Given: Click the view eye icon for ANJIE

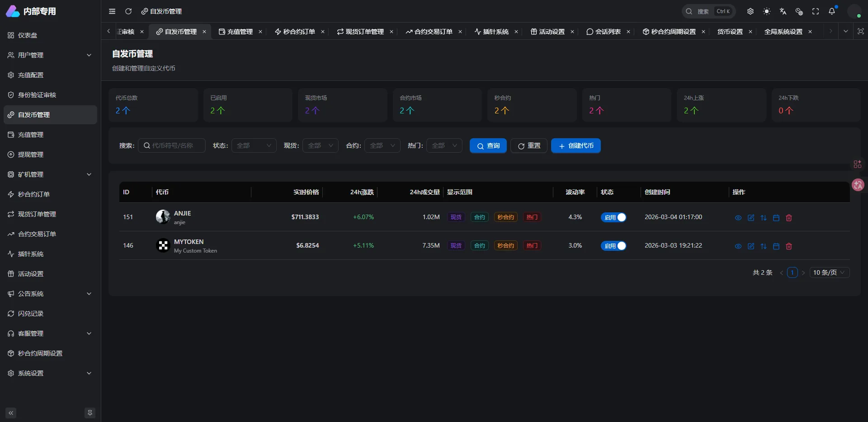Looking at the screenshot, I should pos(738,218).
